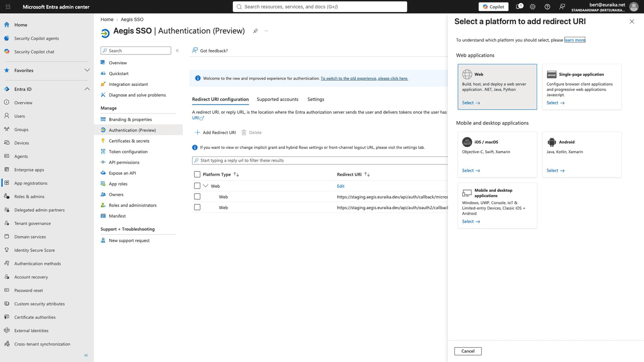Open the help question mark icon
644x362 pixels.
pos(547,7)
